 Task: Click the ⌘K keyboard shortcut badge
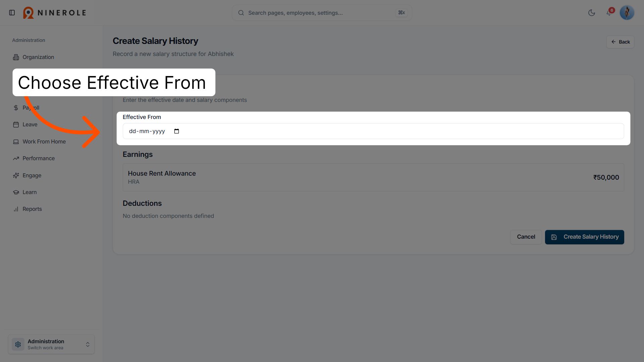pos(401,13)
